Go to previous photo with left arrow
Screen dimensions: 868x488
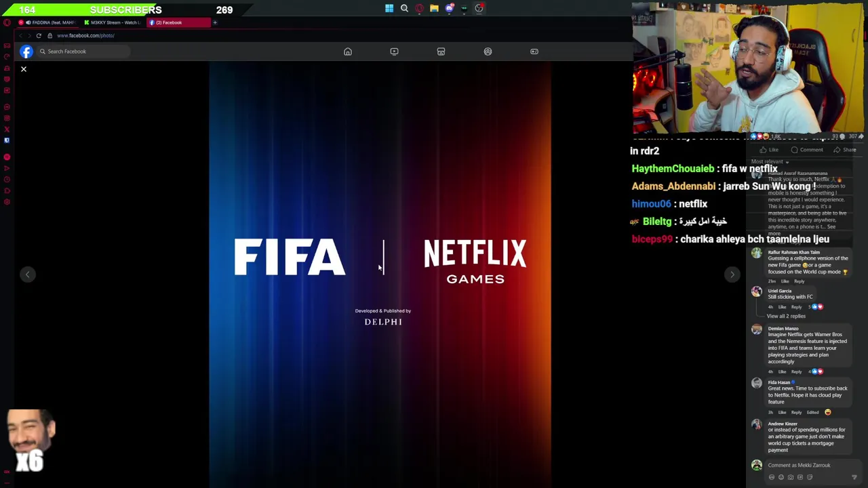coord(28,274)
